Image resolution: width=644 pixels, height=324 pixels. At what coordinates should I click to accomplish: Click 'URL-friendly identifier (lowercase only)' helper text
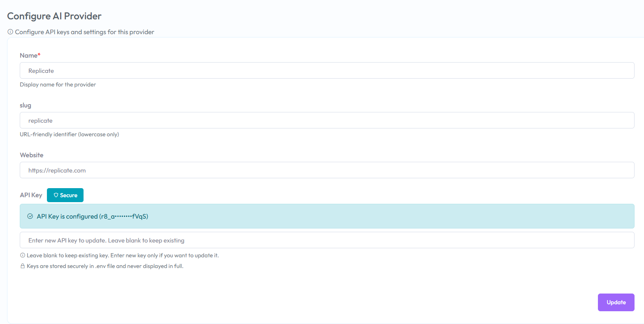69,134
